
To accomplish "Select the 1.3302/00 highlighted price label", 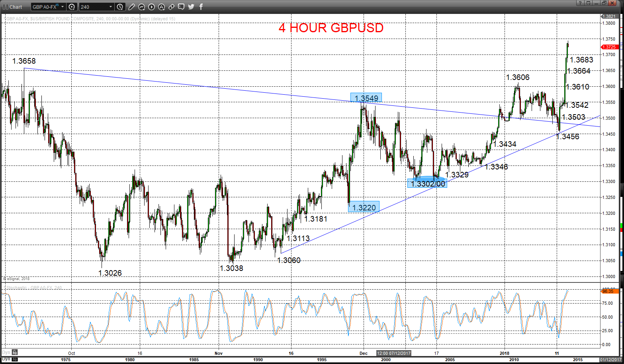I will [x=427, y=183].
